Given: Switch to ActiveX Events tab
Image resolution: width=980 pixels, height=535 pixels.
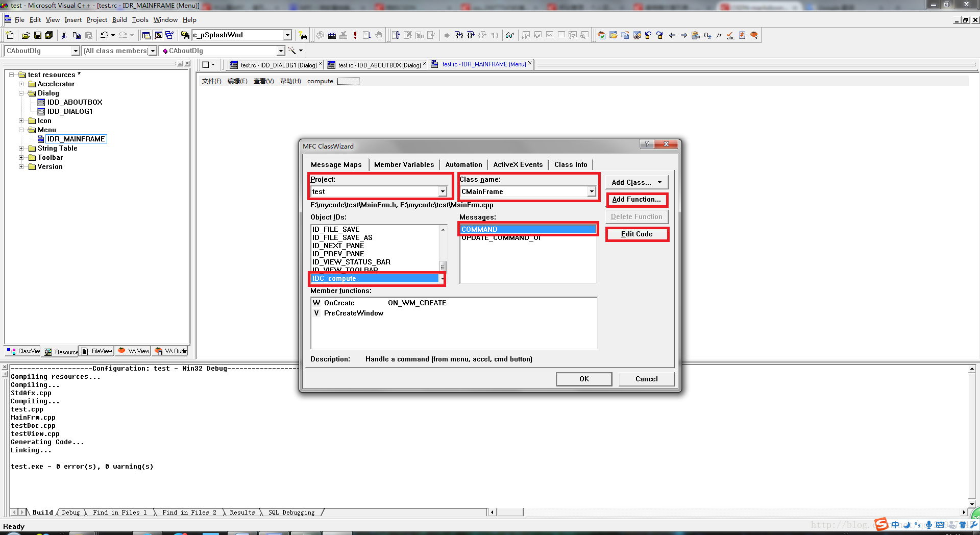Looking at the screenshot, I should [518, 164].
